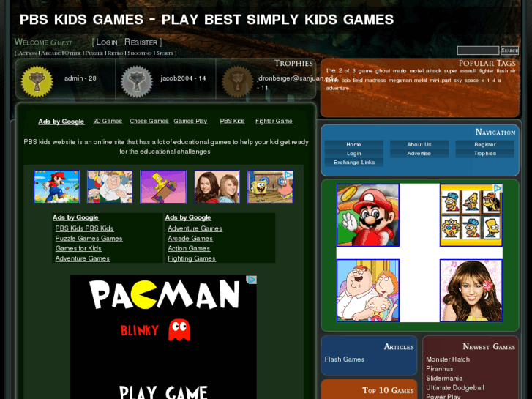Click Trophies in the Navigation panel
532x399 pixels.
click(x=485, y=154)
